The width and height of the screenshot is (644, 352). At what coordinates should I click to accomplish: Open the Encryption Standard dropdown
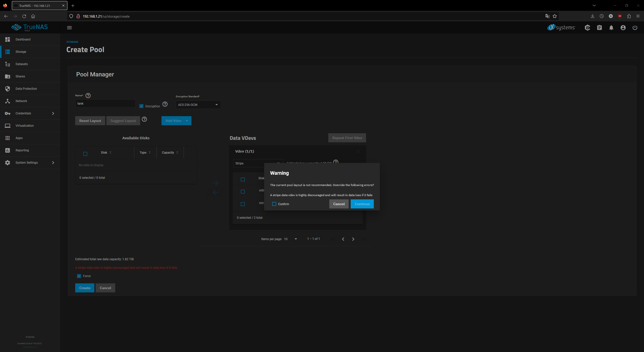pos(198,105)
